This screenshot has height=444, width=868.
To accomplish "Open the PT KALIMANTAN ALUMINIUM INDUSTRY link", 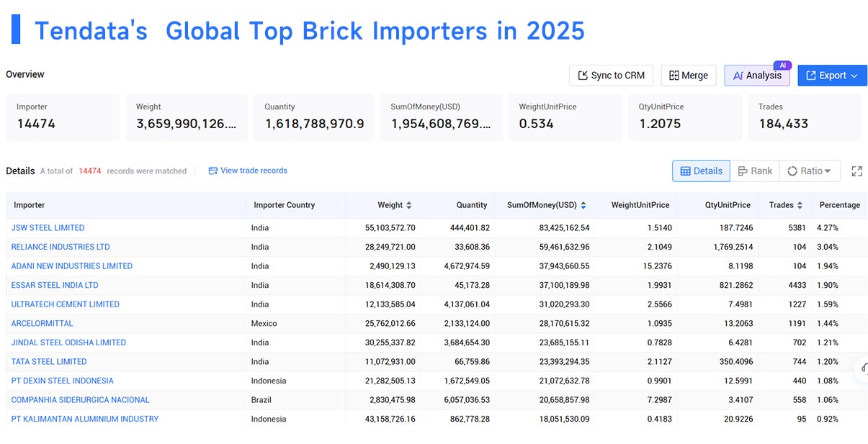I will [85, 419].
